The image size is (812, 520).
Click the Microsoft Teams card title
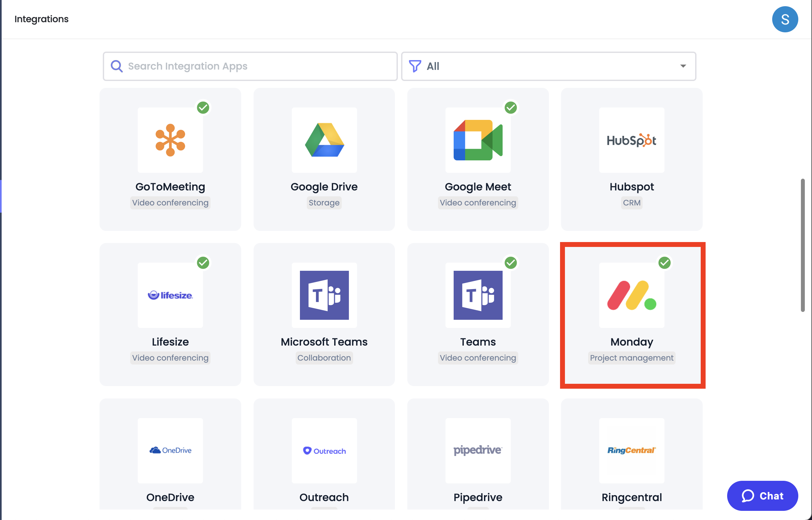click(324, 342)
